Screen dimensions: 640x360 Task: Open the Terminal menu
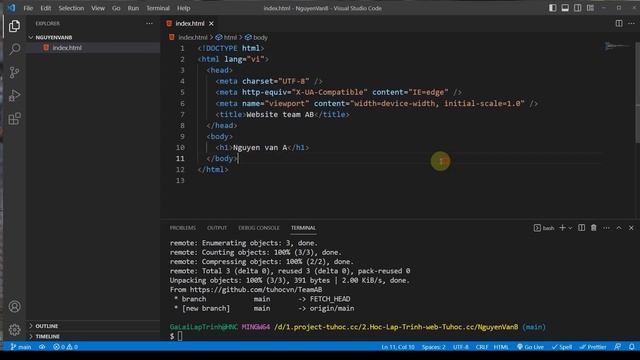coord(158,8)
